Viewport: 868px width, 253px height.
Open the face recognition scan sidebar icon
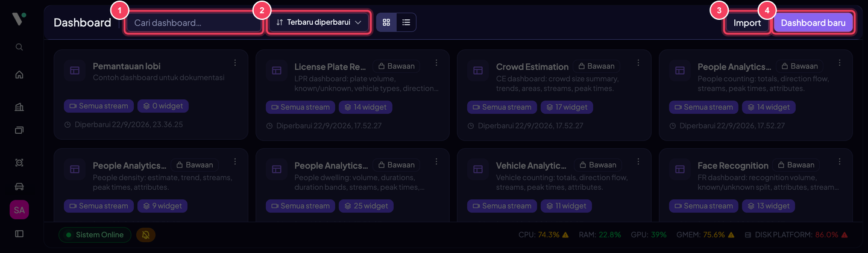[x=19, y=163]
